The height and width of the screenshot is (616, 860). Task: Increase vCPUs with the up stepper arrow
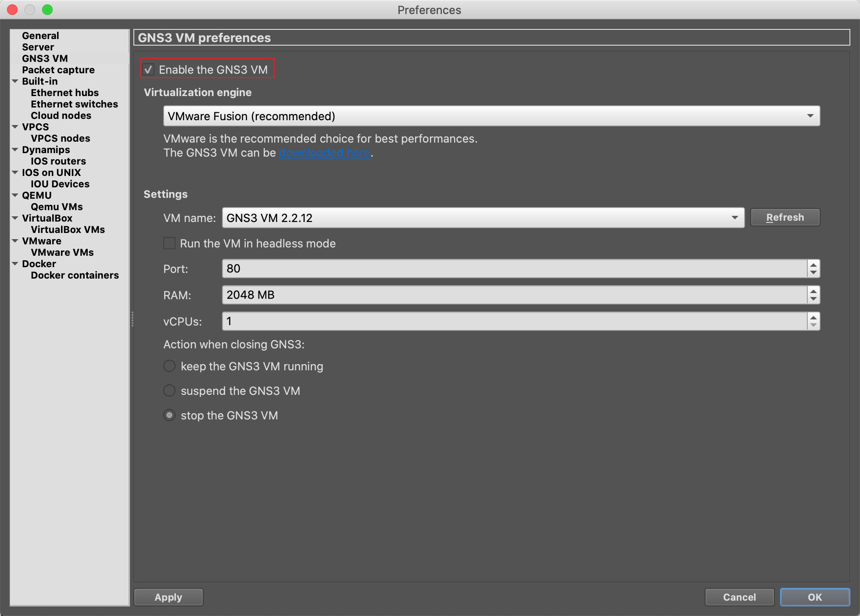[813, 317]
